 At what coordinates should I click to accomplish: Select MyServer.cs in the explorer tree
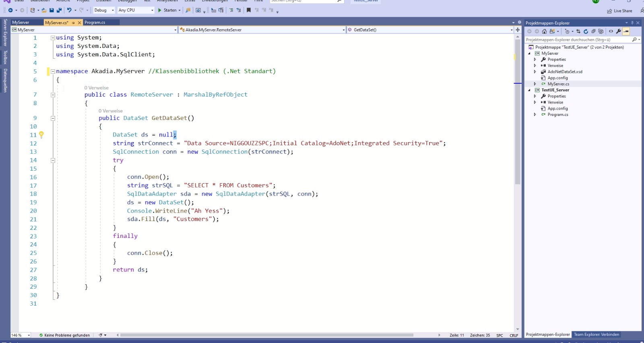click(558, 84)
